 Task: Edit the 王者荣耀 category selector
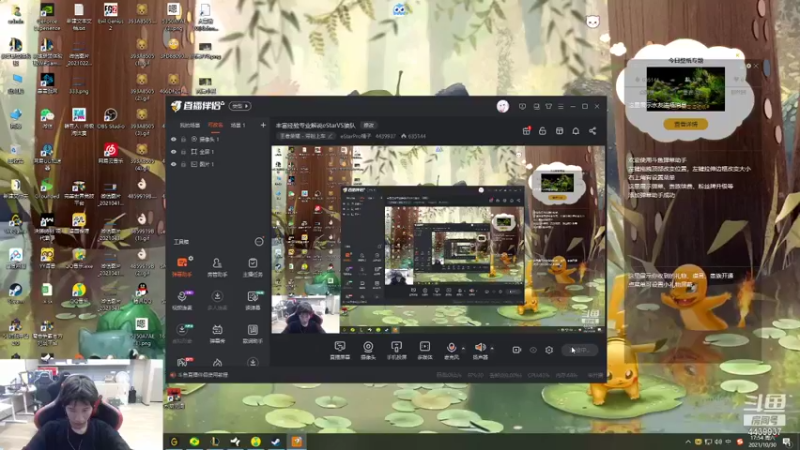[306, 136]
